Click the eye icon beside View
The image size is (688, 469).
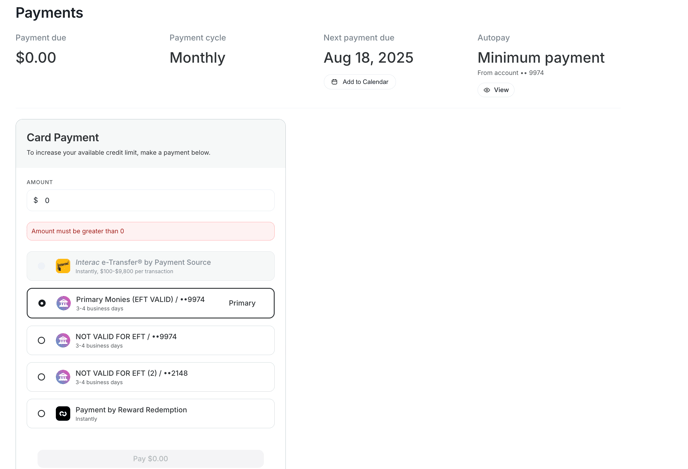coord(487,90)
